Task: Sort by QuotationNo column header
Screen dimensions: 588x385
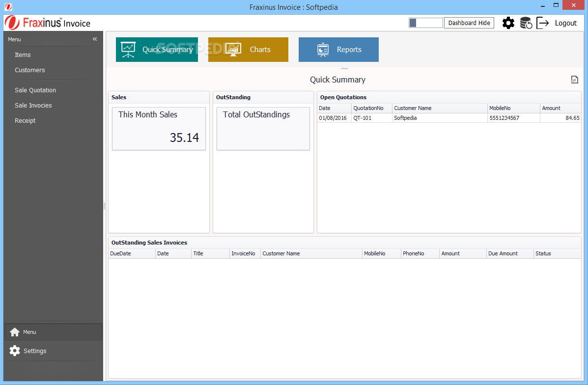Action: click(372, 108)
